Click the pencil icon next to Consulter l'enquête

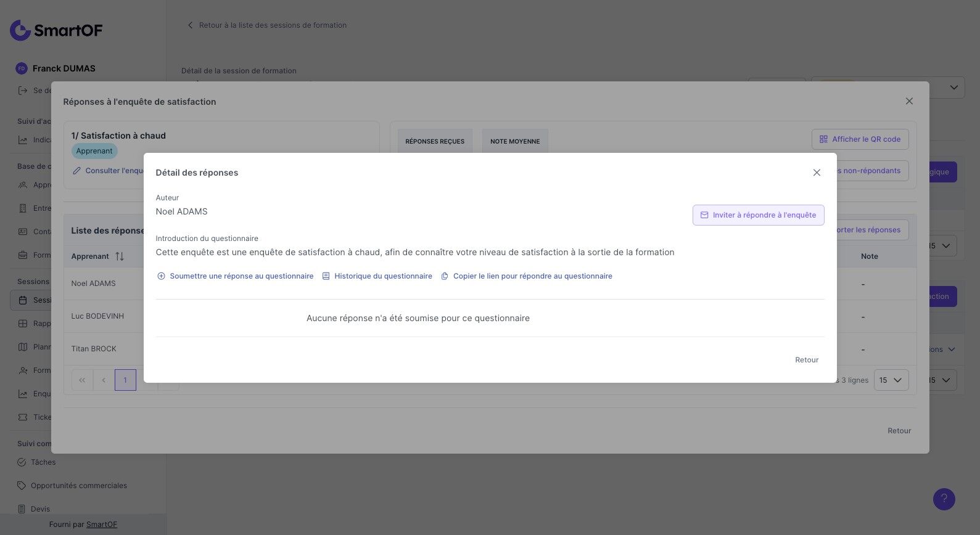[77, 171]
